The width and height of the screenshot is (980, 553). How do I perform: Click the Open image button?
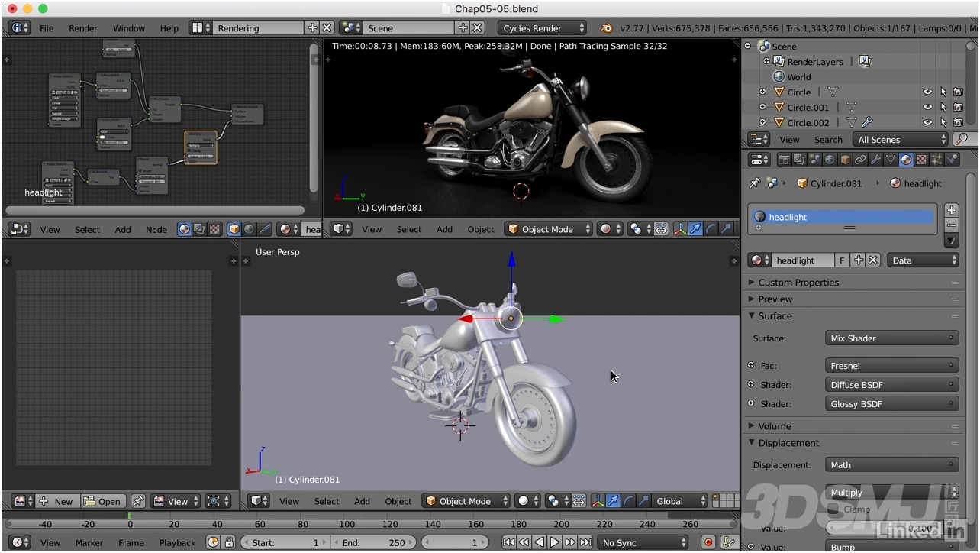[103, 502]
